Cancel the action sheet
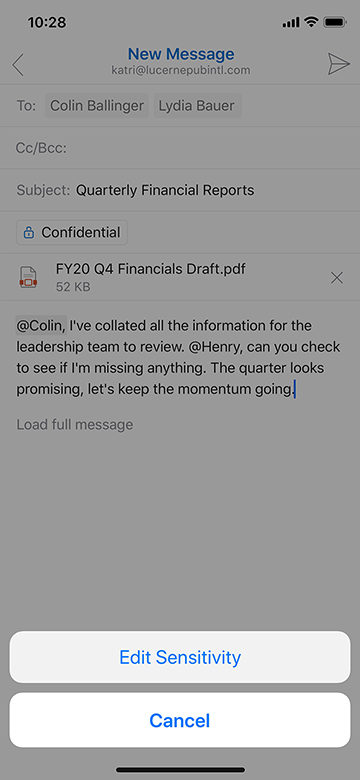 point(180,720)
